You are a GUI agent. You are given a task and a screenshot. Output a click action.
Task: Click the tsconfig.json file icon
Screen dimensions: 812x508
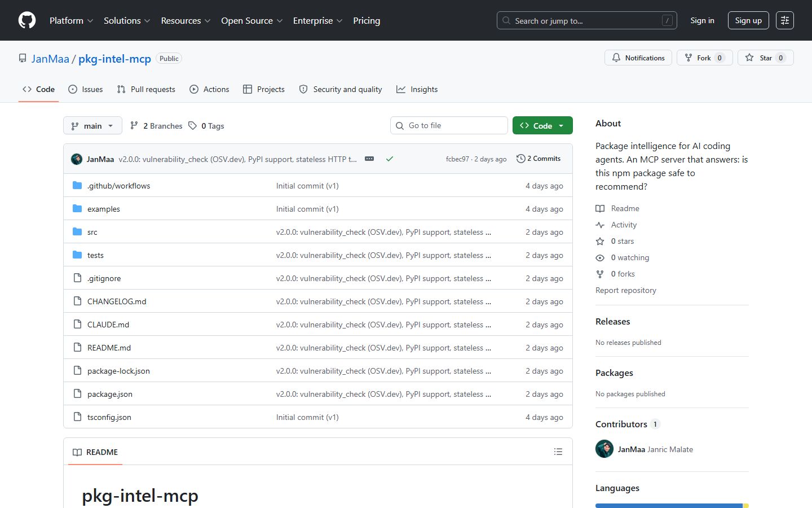tap(77, 417)
